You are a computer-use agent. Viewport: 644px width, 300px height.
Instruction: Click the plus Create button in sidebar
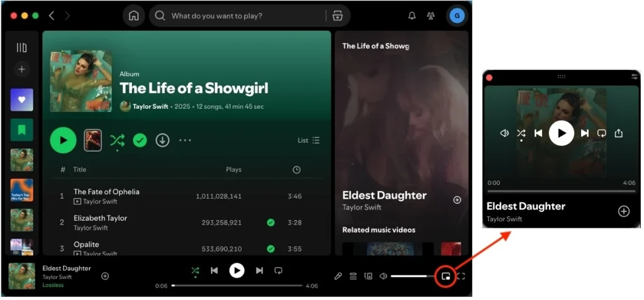[x=22, y=69]
